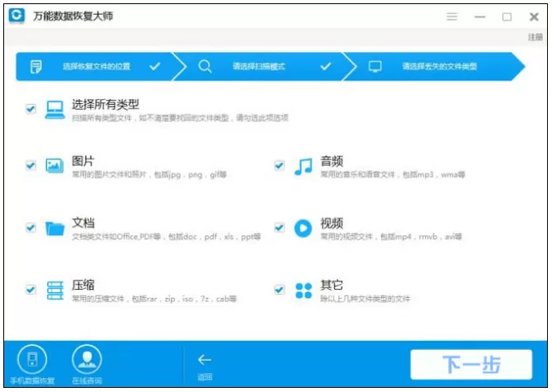Click the four-dots icon next to 其它
This screenshot has height=392, width=552.
point(304,290)
